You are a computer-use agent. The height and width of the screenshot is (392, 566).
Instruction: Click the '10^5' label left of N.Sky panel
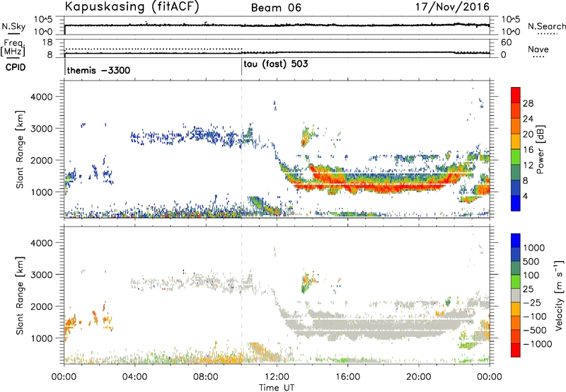pos(43,20)
